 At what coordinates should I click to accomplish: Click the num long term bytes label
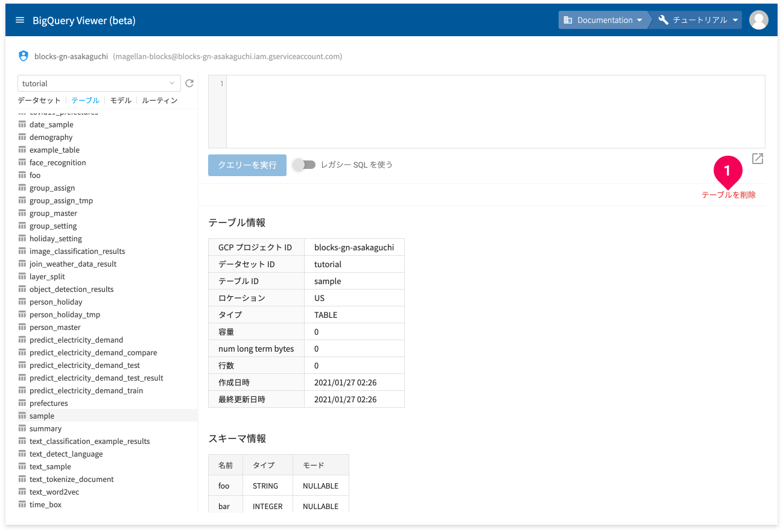click(x=256, y=349)
